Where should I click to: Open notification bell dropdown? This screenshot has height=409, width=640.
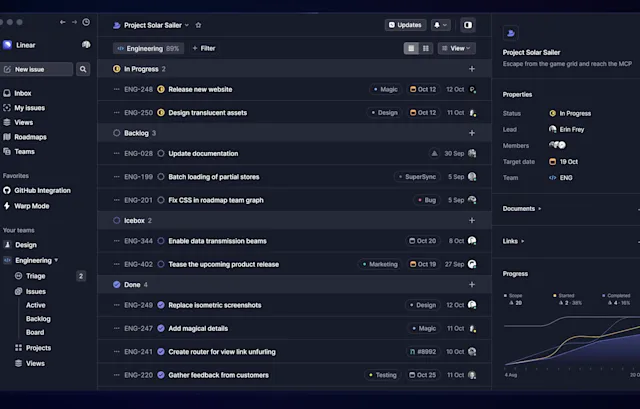pyautogui.click(x=440, y=25)
